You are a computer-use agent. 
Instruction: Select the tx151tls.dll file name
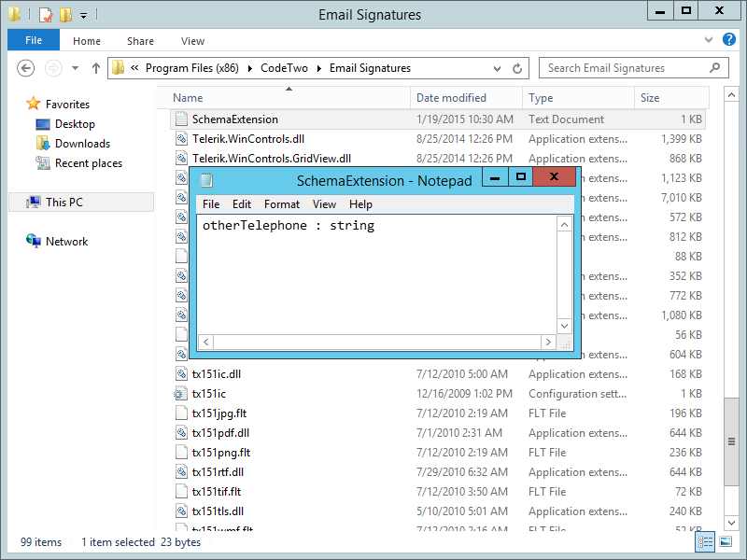pos(218,511)
